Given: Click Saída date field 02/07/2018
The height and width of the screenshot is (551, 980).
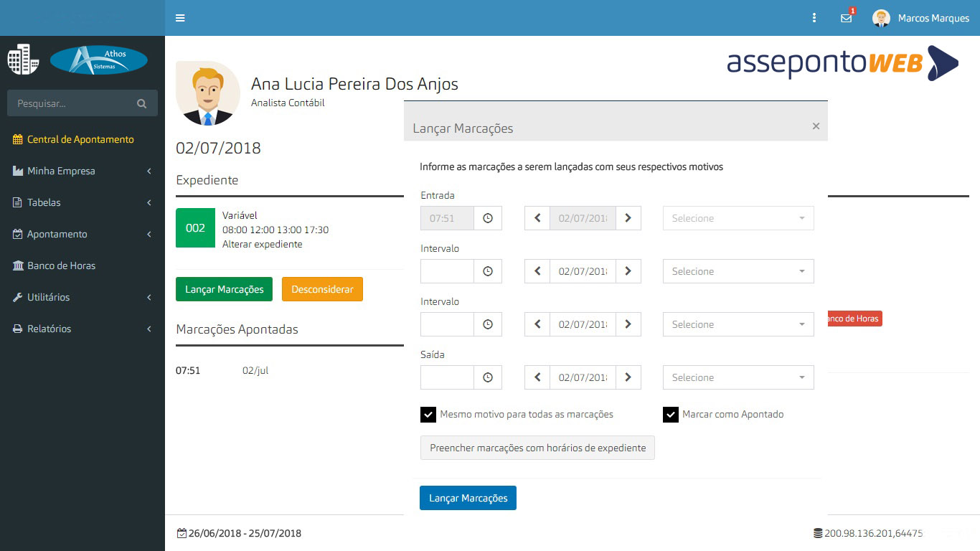Looking at the screenshot, I should tap(583, 377).
